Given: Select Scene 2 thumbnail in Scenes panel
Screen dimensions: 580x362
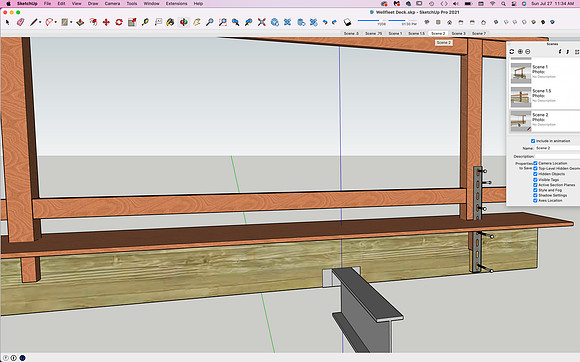Looking at the screenshot, I should click(x=521, y=121).
